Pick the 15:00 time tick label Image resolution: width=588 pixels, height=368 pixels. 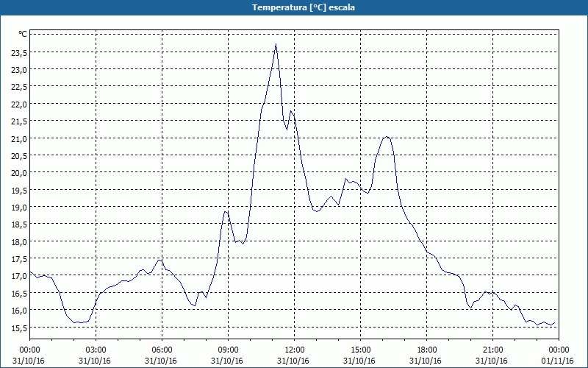click(x=360, y=350)
